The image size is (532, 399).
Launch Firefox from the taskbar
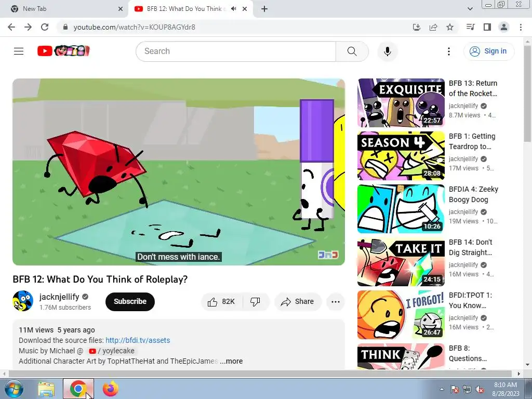[110, 389]
